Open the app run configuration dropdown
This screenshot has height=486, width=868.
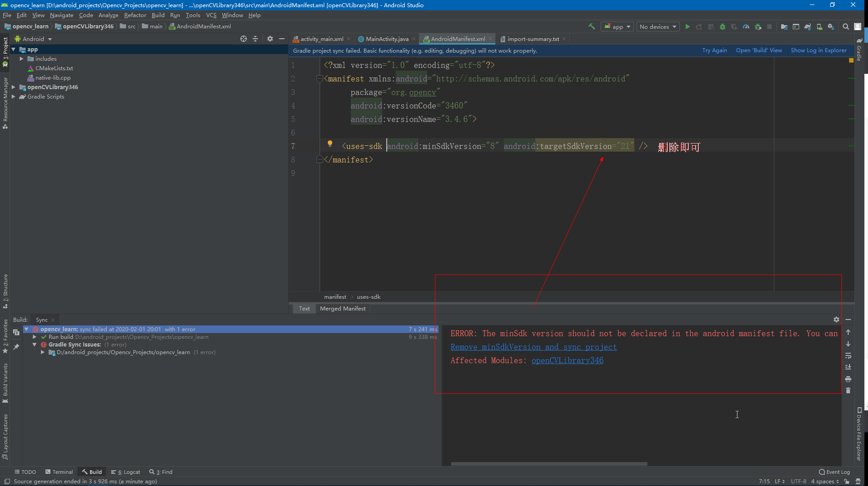(617, 27)
